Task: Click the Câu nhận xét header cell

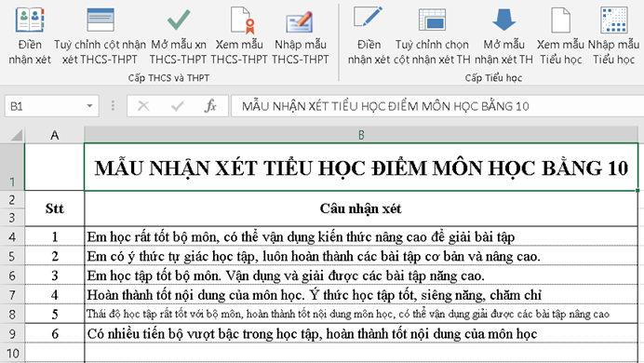Action: [361, 208]
